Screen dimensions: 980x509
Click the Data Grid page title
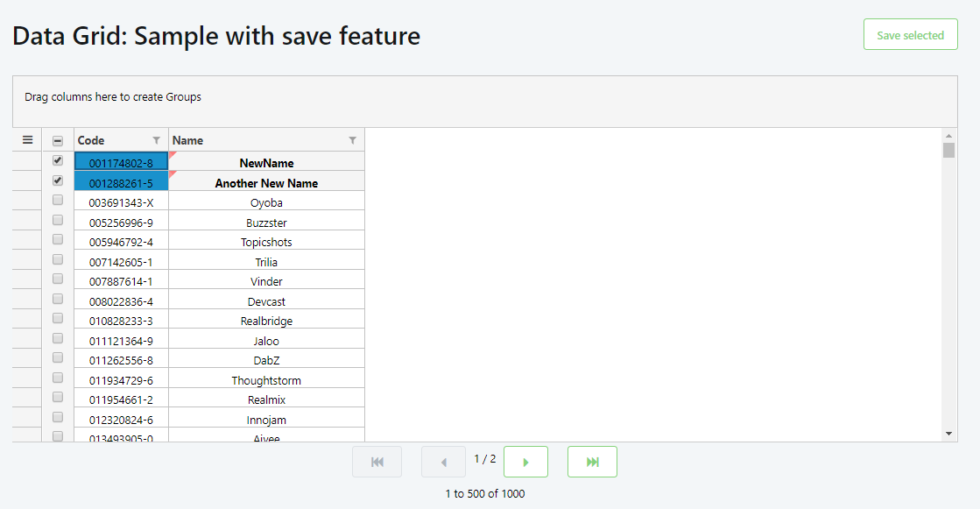pyautogui.click(x=215, y=36)
